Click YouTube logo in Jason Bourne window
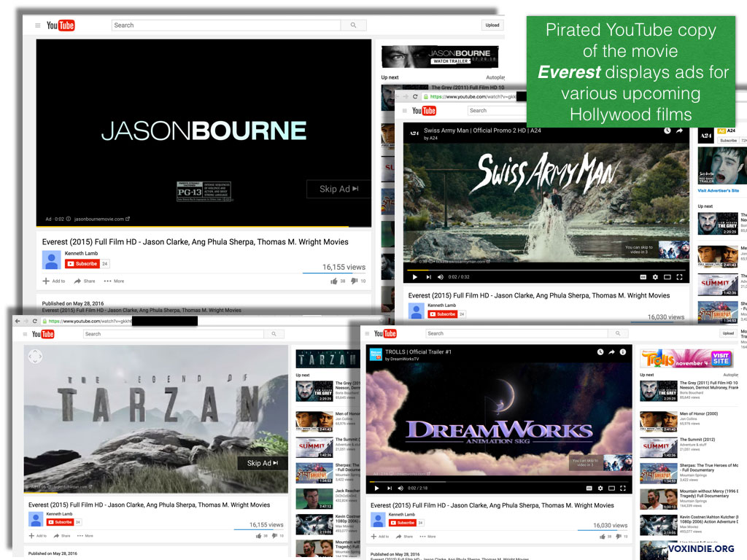 (x=61, y=26)
